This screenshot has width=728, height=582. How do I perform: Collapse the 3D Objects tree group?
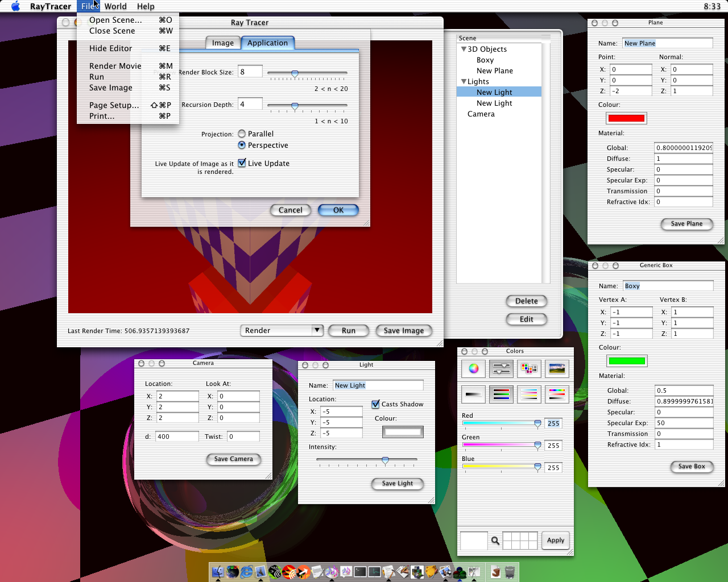[464, 49]
